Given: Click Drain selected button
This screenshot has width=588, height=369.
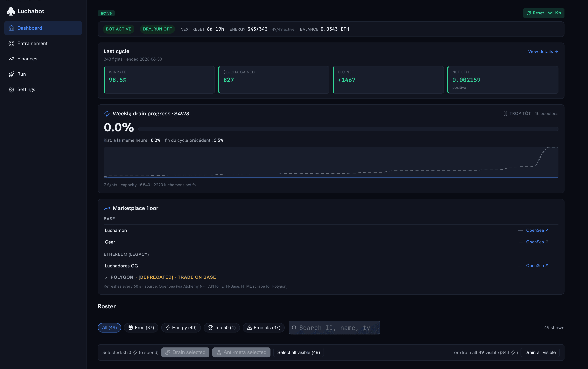Looking at the screenshot, I should (x=185, y=352).
